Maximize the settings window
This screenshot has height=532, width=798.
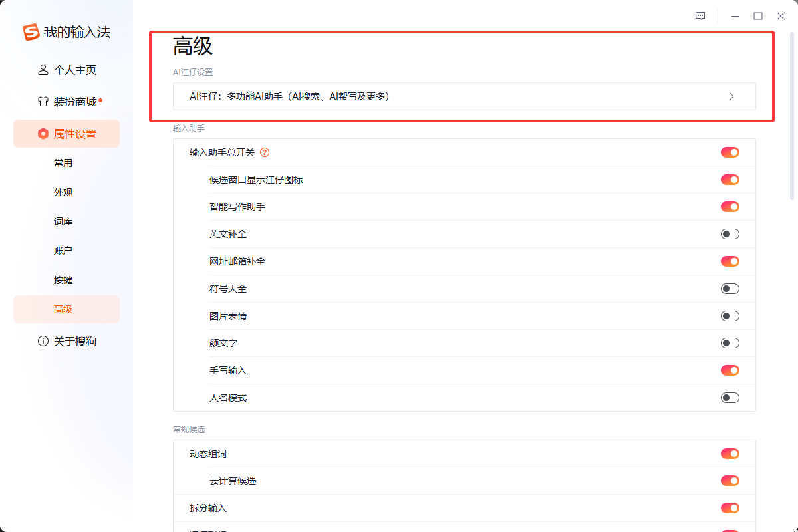[757, 16]
